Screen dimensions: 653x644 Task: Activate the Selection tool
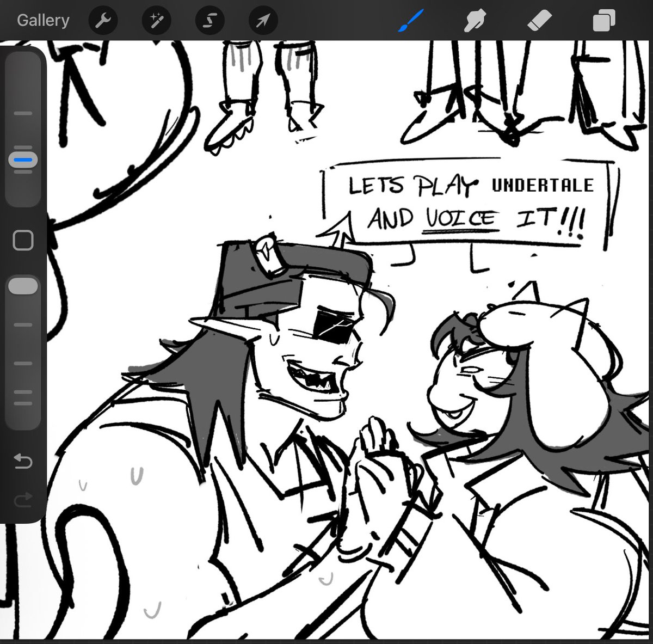(210, 21)
